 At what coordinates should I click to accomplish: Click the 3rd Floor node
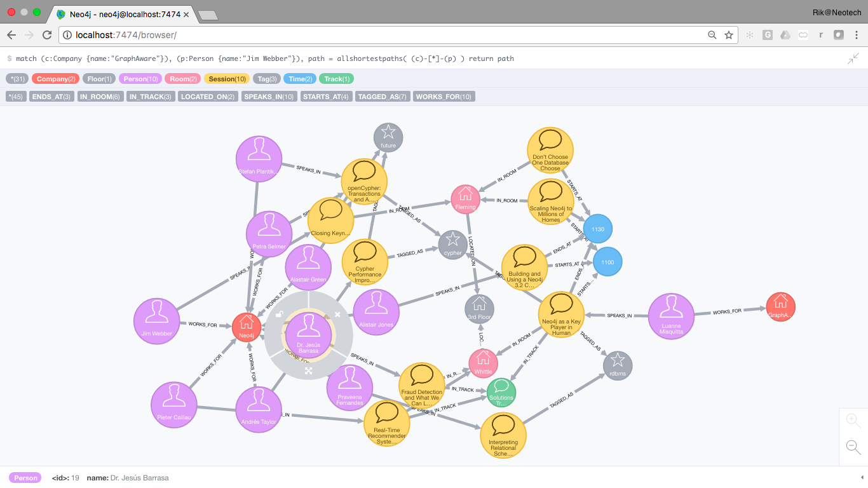click(479, 309)
